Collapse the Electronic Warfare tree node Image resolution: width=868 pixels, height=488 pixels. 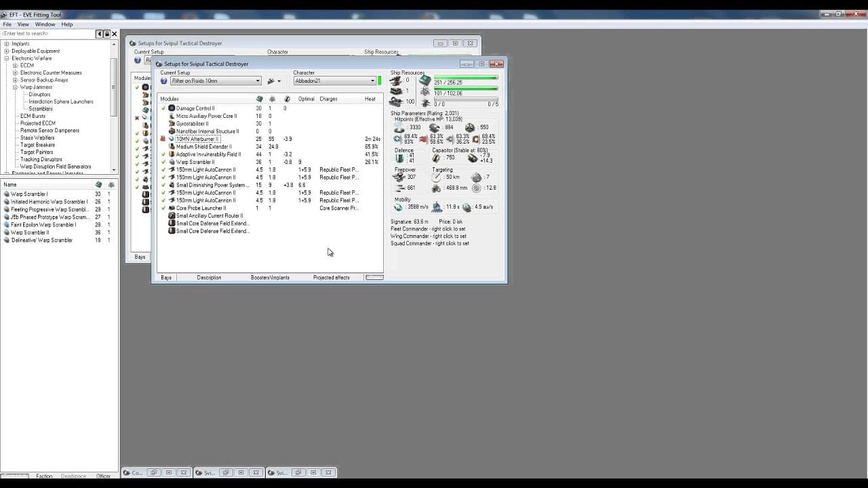pos(7,58)
